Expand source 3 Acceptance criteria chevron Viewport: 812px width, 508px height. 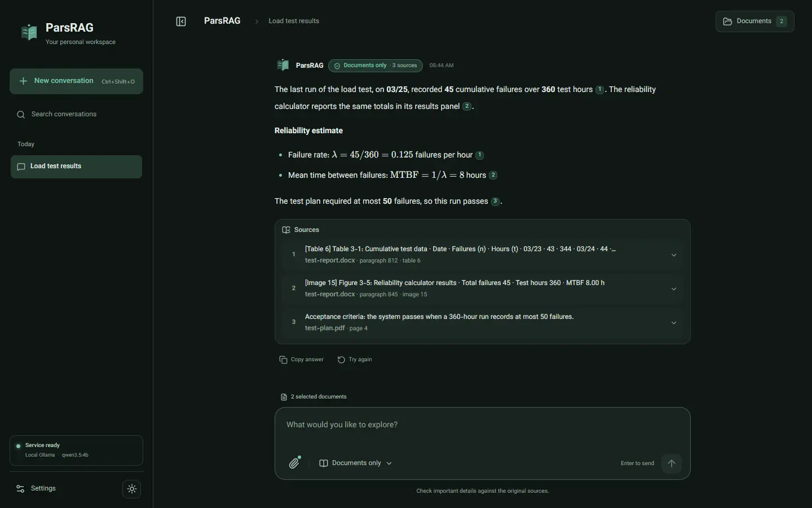[673, 322]
